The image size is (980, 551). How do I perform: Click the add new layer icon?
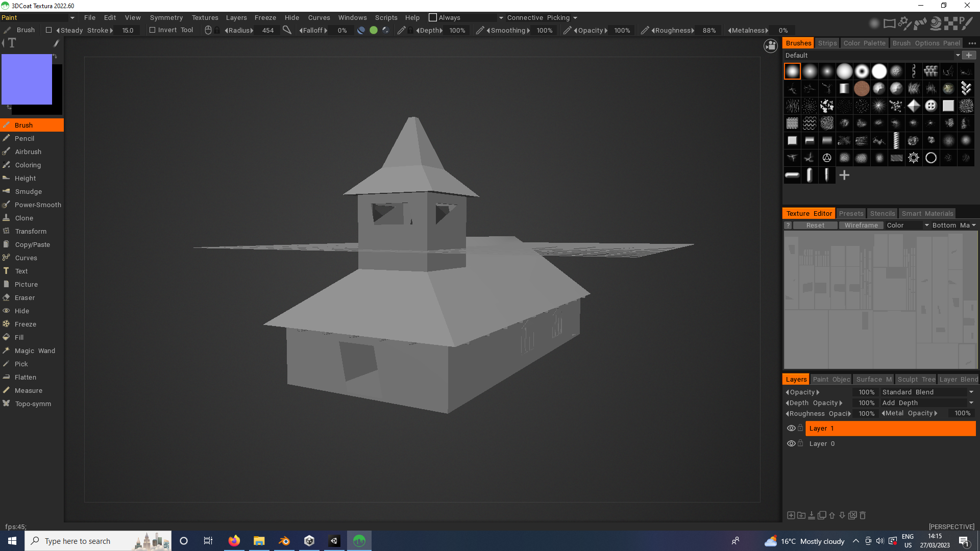(791, 515)
